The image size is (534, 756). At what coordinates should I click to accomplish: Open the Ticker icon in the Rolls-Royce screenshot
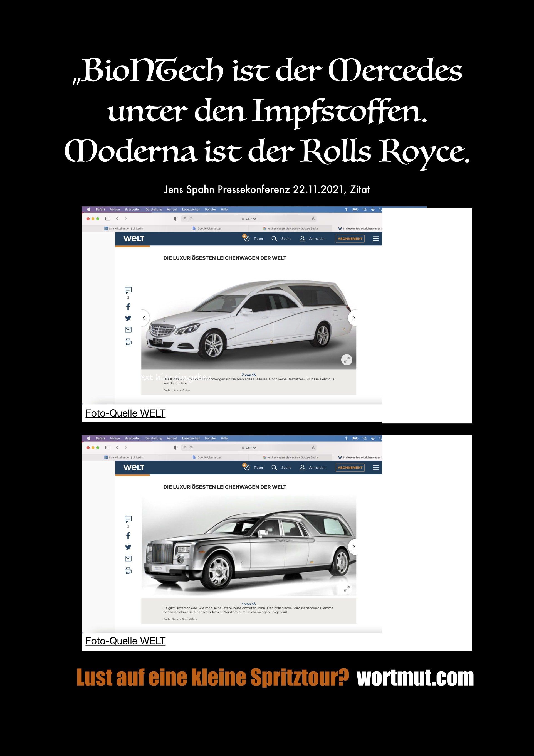pyautogui.click(x=246, y=467)
